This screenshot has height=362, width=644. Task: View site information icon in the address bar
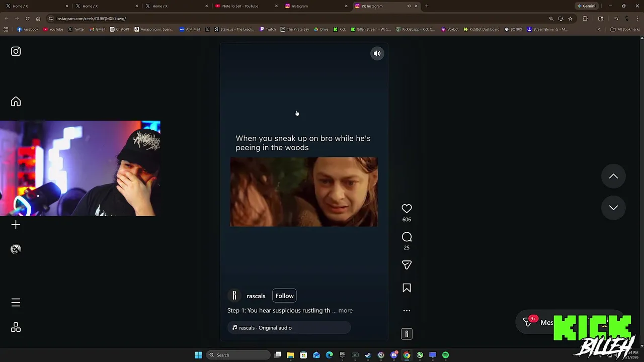[51, 19]
